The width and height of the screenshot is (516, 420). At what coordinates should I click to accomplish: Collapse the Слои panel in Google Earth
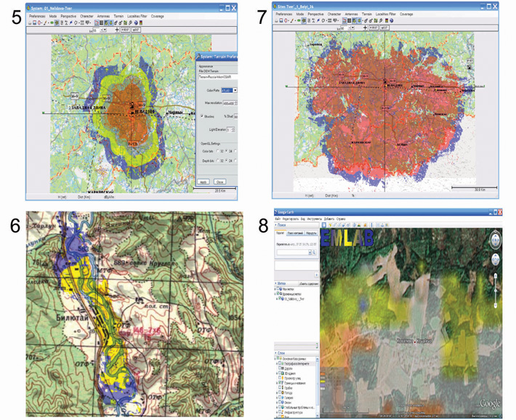(x=275, y=353)
